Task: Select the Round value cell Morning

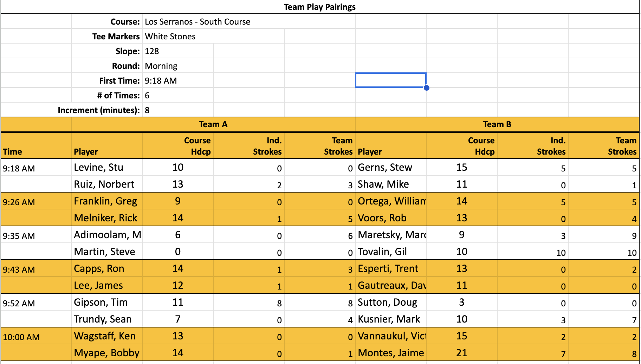Action: point(161,66)
